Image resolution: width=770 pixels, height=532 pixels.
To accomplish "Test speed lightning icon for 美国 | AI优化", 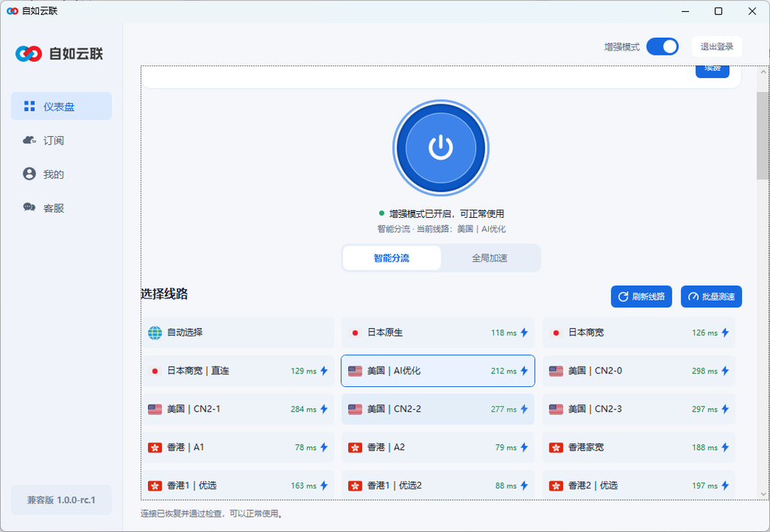I will click(524, 370).
